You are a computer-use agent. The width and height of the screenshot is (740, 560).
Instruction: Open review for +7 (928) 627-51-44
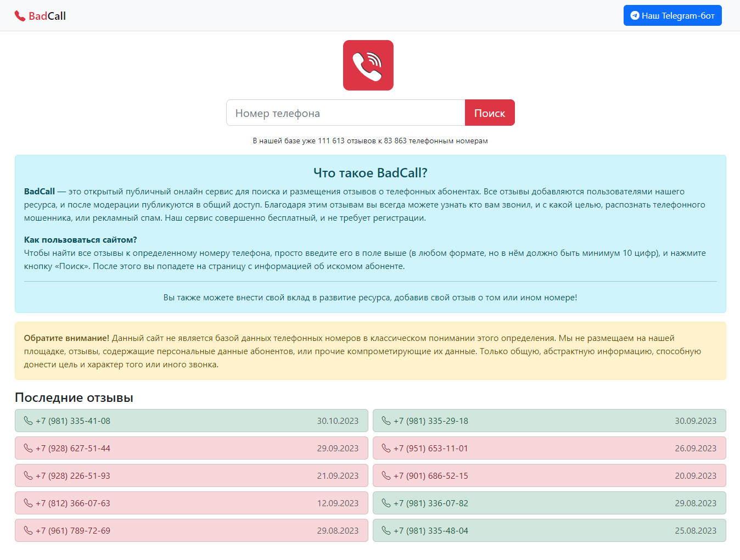tap(192, 448)
